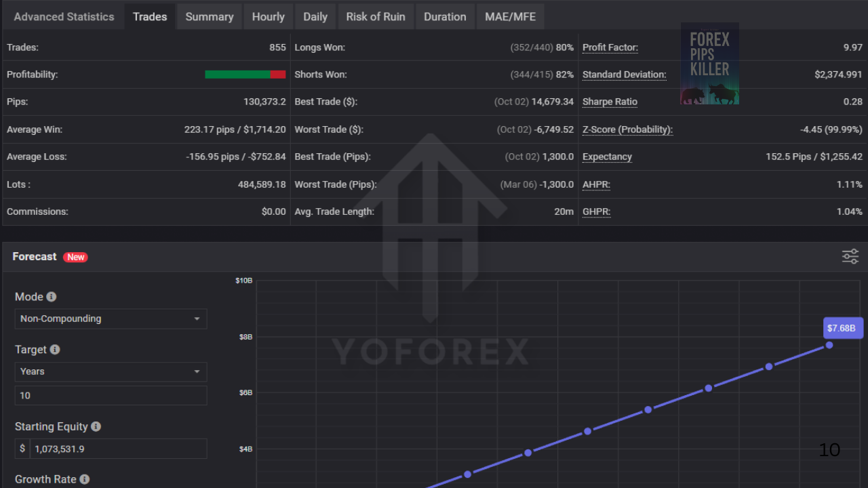The width and height of the screenshot is (868, 488).
Task: Open the Risk of Ruin tab
Action: tap(376, 16)
